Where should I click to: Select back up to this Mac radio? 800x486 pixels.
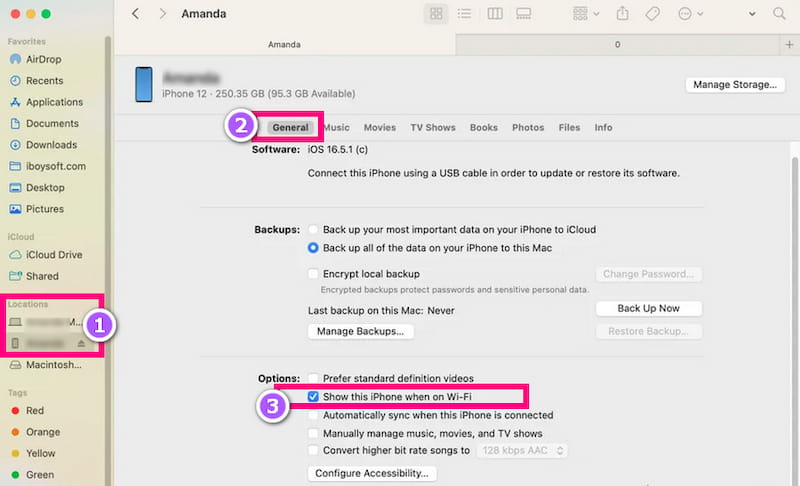[313, 248]
